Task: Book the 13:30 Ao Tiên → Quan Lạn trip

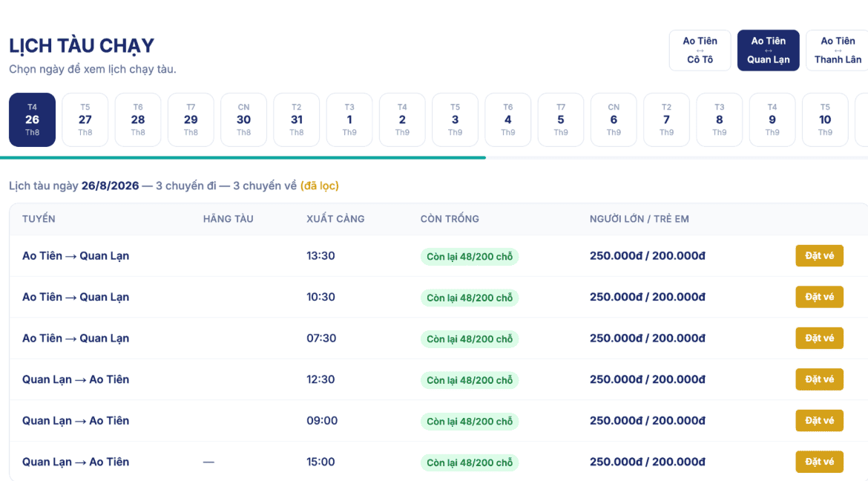Action: click(819, 255)
